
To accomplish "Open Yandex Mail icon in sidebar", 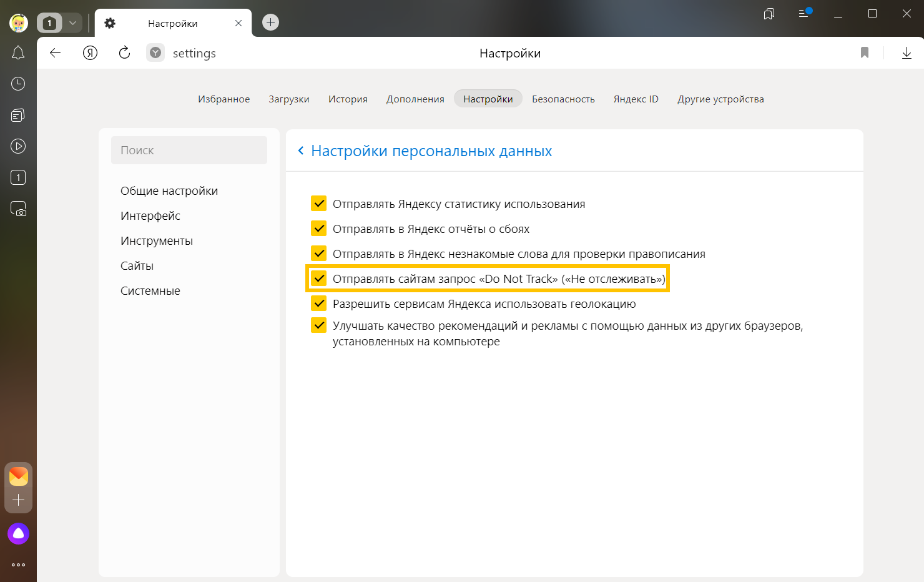I will point(19,476).
